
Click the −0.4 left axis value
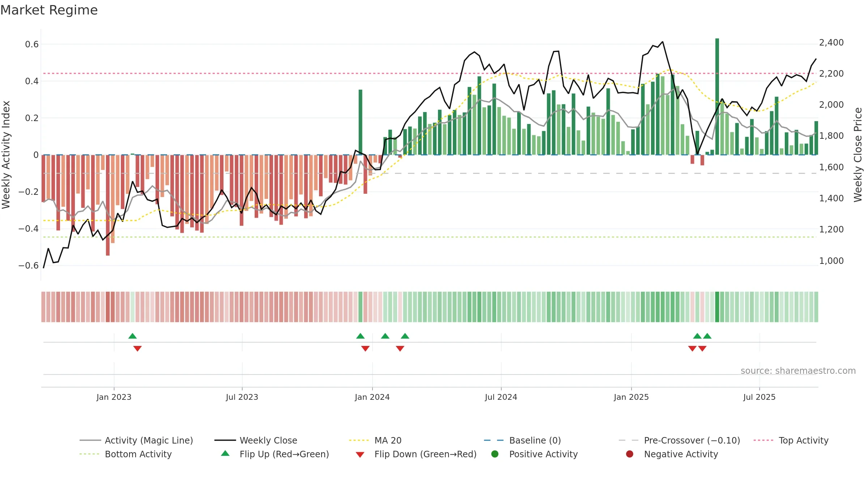pyautogui.click(x=29, y=228)
